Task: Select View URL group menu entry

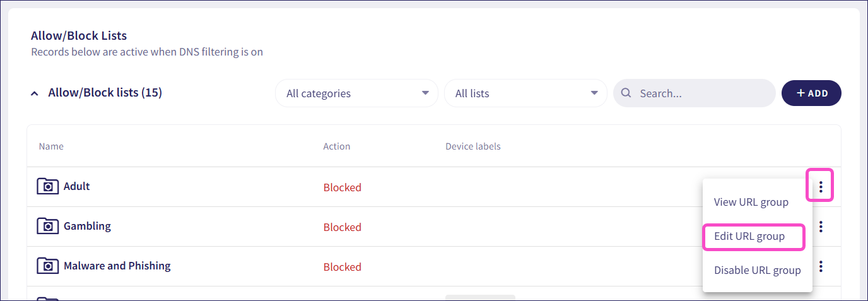Action: click(751, 203)
